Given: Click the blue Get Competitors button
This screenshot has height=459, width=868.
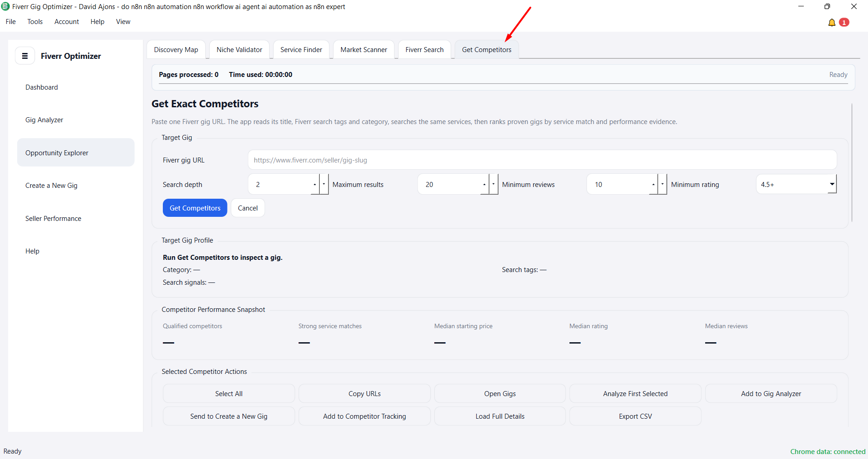Looking at the screenshot, I should [195, 208].
